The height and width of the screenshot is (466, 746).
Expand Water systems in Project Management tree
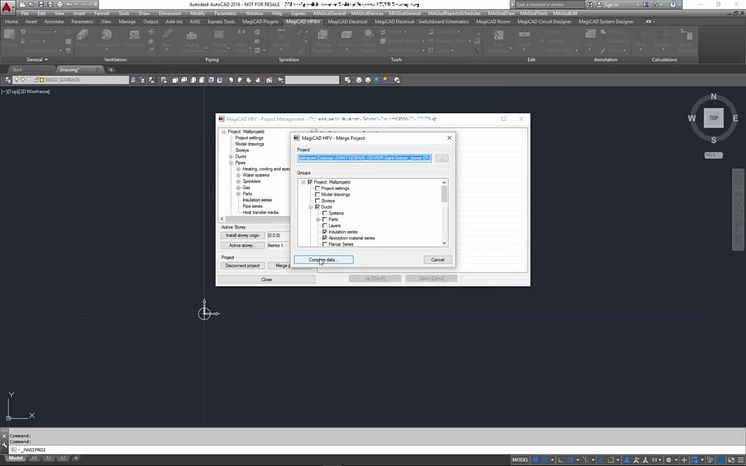(239, 175)
